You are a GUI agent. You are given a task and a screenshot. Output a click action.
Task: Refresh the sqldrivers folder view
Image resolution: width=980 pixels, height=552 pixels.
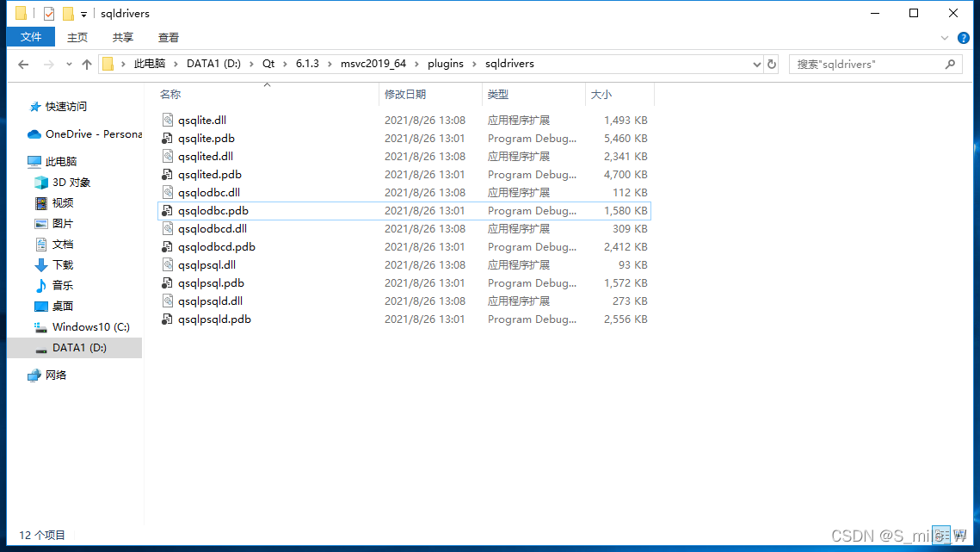(772, 64)
